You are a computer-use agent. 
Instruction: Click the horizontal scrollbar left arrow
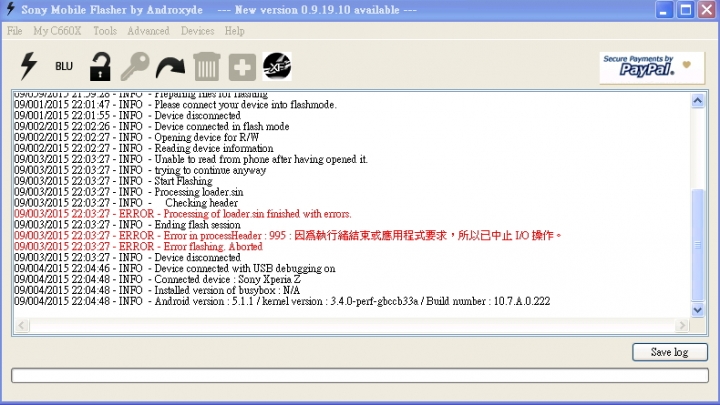pyautogui.click(x=22, y=326)
